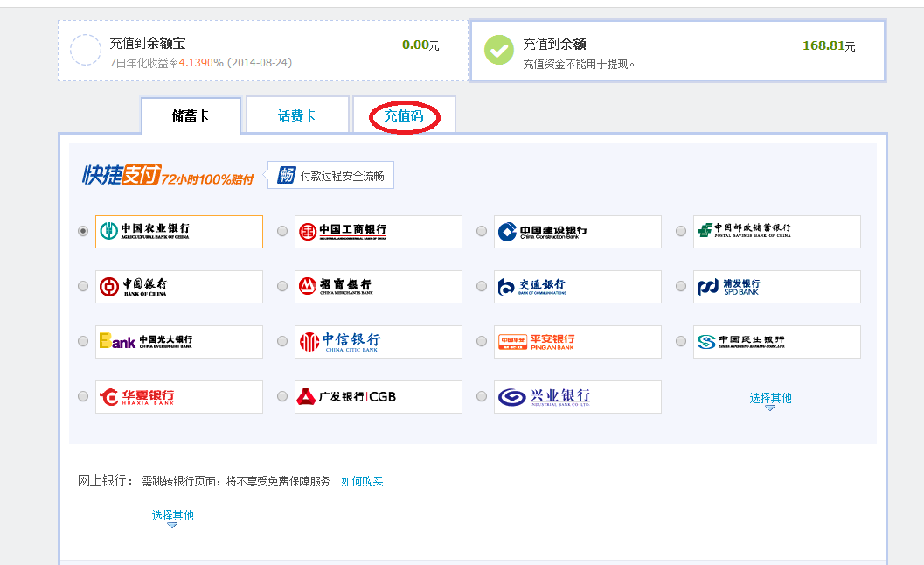Select the 浦发银行 radio button
The image size is (924, 565).
[x=681, y=286]
